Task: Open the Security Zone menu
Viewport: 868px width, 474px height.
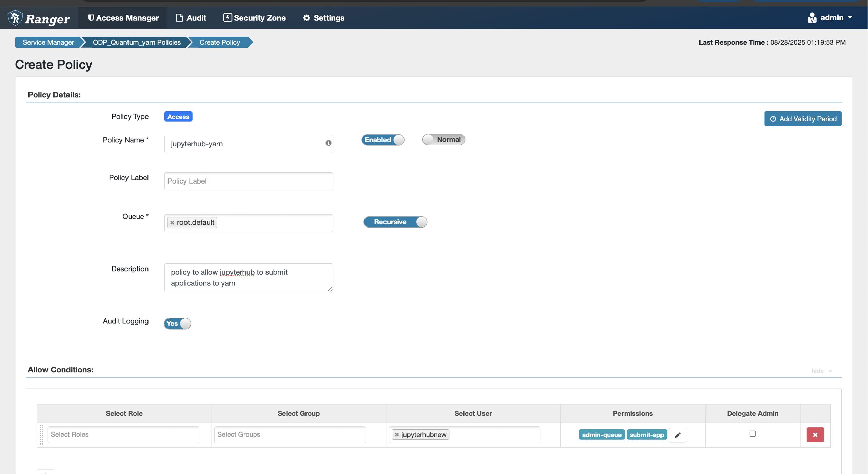Action: 255,18
